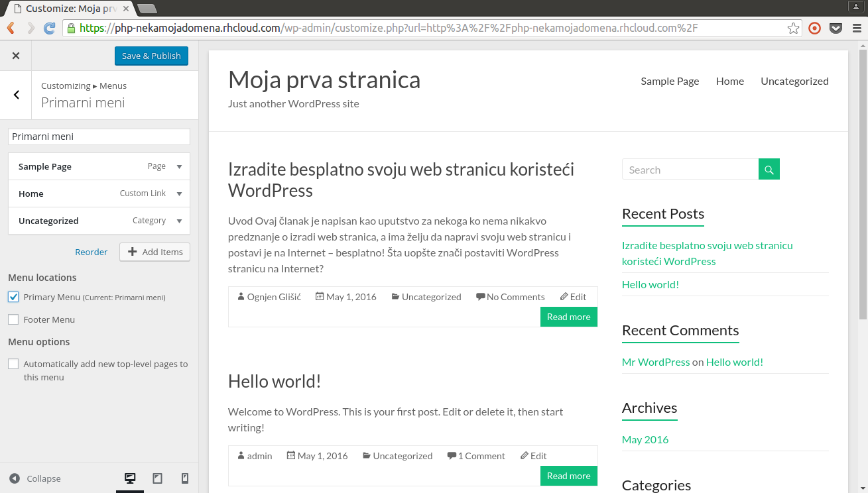Click Uncategorized category link on first post
The image size is (868, 493).
click(432, 297)
